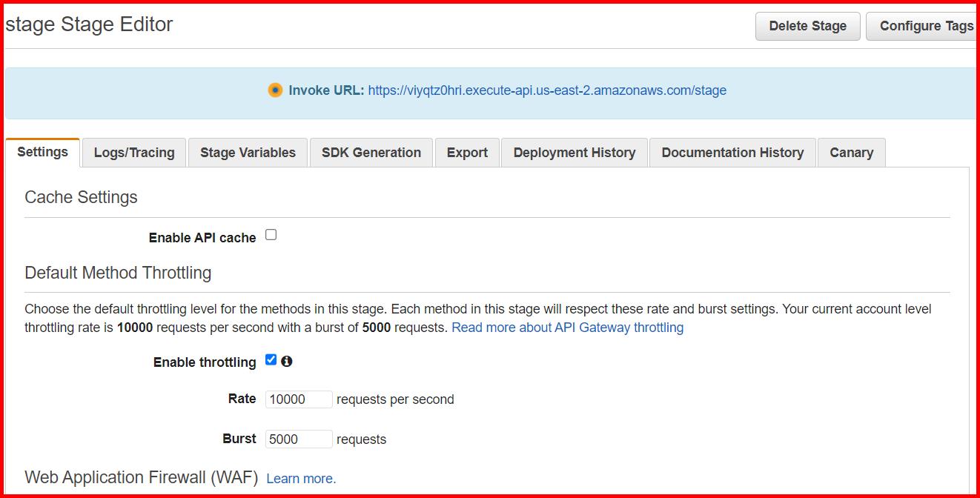The height and width of the screenshot is (498, 980).
Task: Select the SDK Generation tab
Action: coord(371,152)
